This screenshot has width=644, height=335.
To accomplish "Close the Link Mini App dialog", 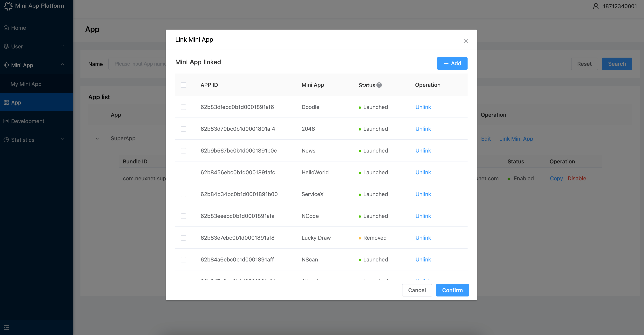I will click(466, 41).
